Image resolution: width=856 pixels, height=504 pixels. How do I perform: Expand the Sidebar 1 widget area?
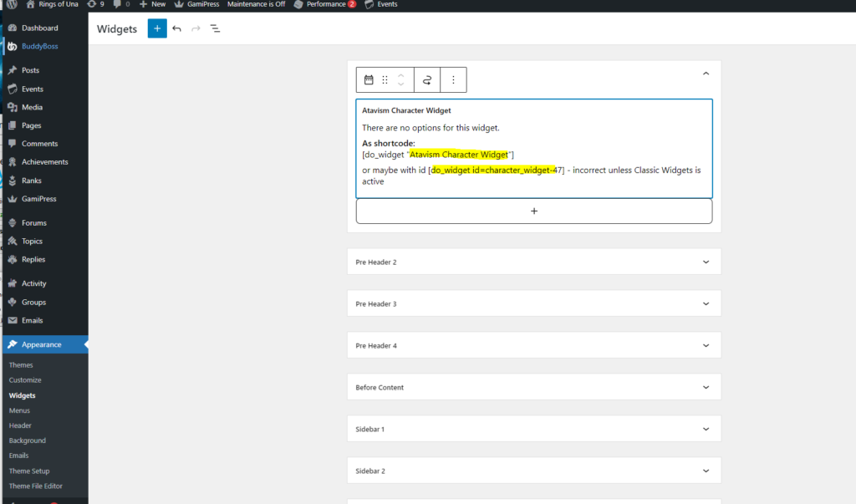pos(706,429)
